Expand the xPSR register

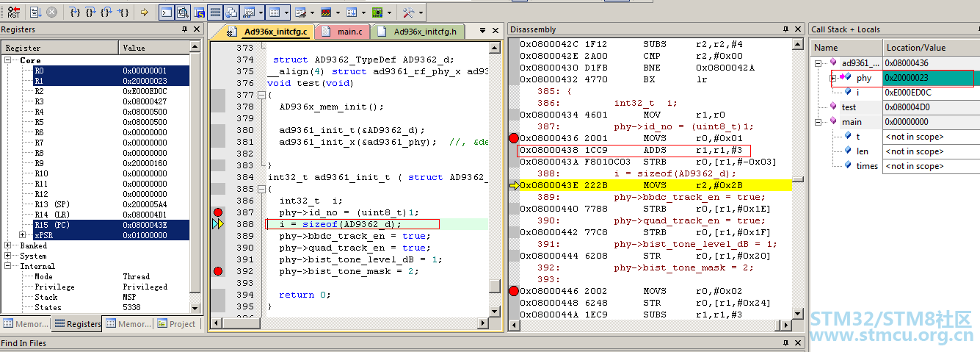24,235
